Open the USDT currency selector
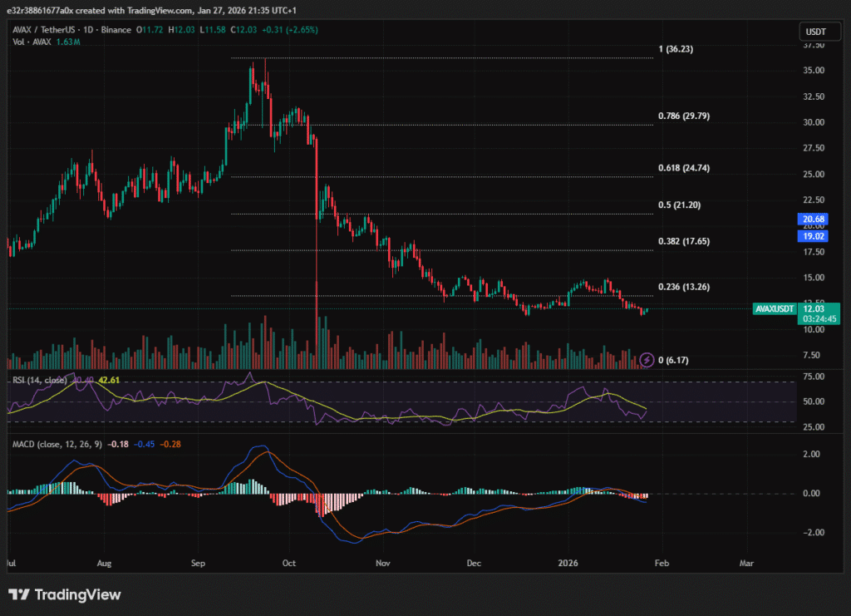 pyautogui.click(x=814, y=32)
